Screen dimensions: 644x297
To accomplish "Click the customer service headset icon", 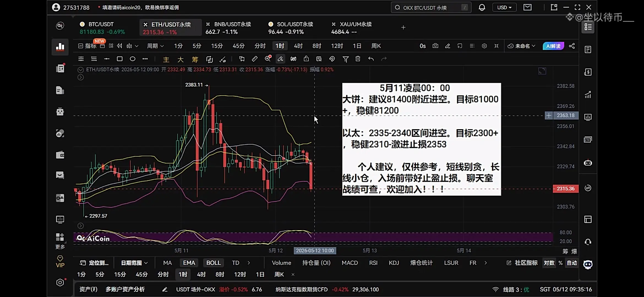I will tap(588, 242).
